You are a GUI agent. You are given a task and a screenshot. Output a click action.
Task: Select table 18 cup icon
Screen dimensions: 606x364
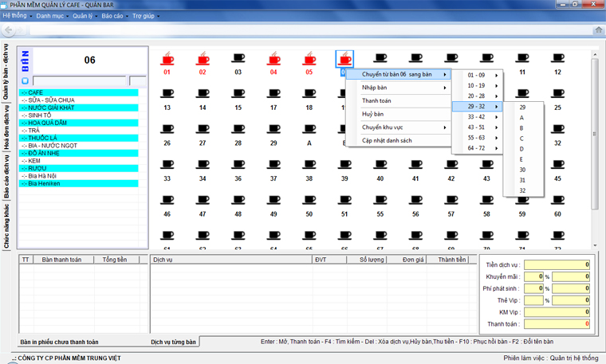coord(309,94)
